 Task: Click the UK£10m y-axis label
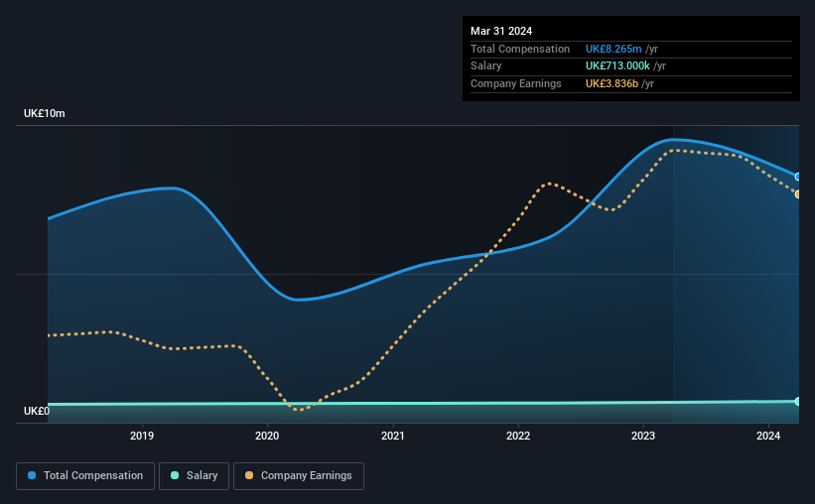[45, 113]
